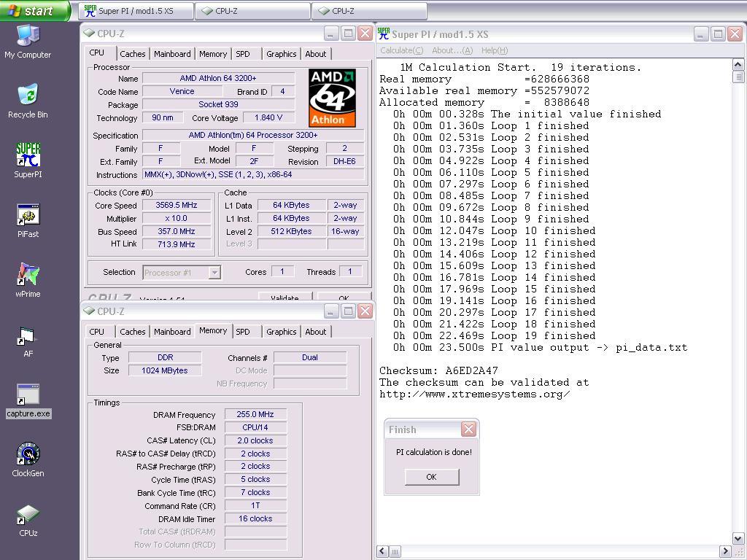Image resolution: width=747 pixels, height=560 pixels.
Task: Select the CPUz desktop shortcut
Action: 28,520
